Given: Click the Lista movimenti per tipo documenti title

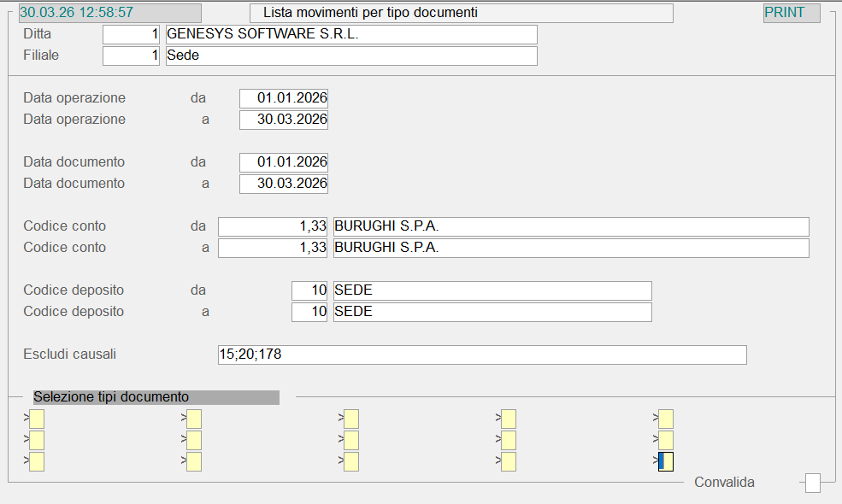Looking at the screenshot, I should click(x=462, y=13).
